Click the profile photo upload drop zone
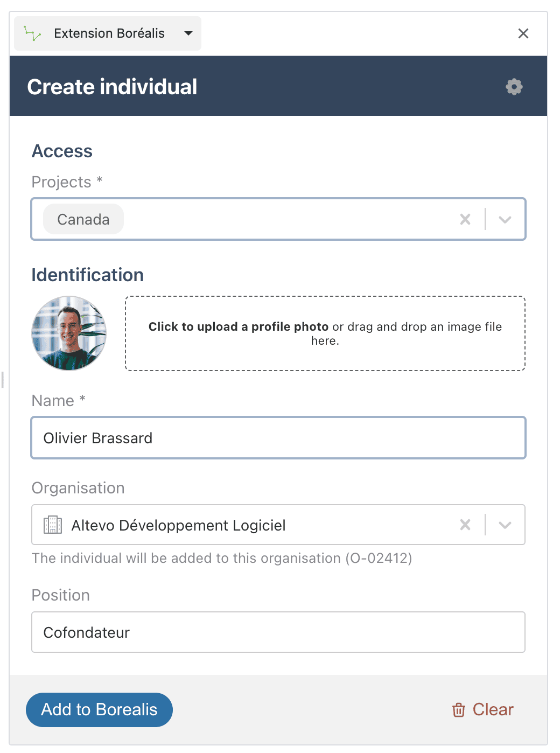560x753 pixels. (x=325, y=333)
